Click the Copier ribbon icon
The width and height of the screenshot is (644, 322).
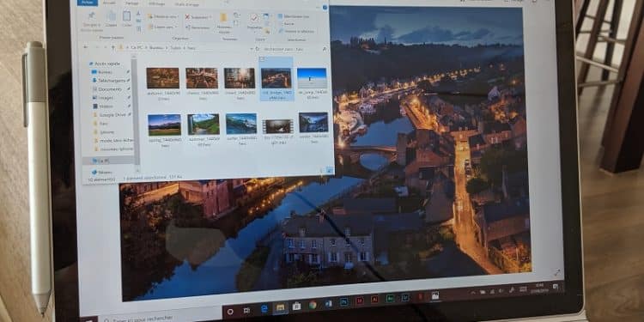[x=111, y=19]
